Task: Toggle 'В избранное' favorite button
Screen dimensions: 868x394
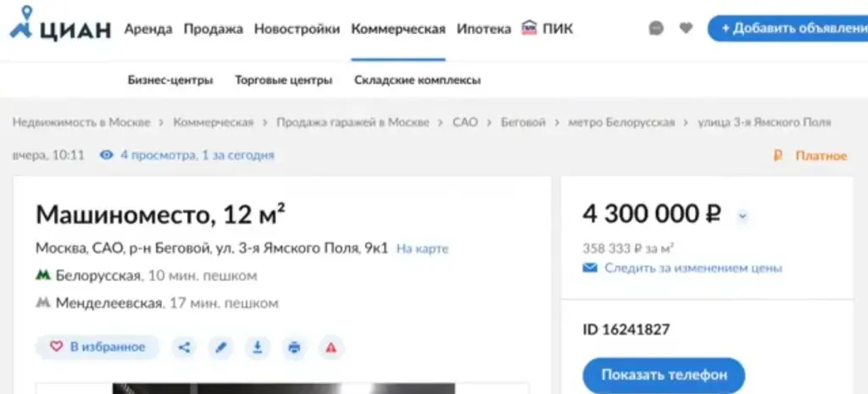Action: tap(97, 347)
